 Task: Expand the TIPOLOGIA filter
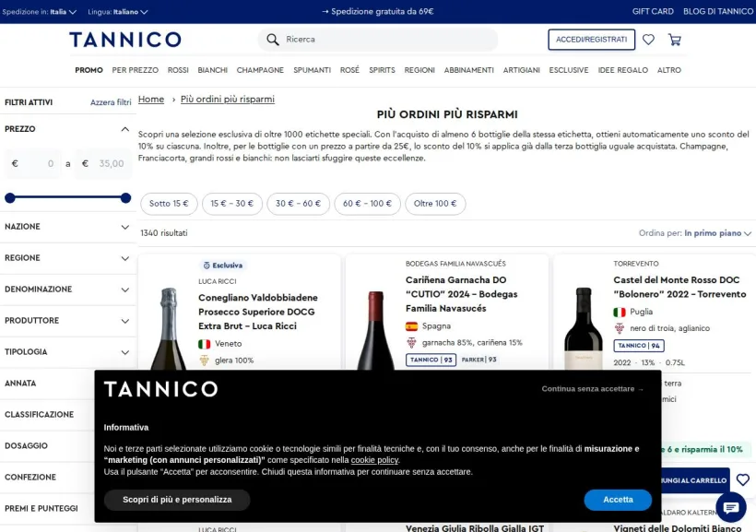67,352
